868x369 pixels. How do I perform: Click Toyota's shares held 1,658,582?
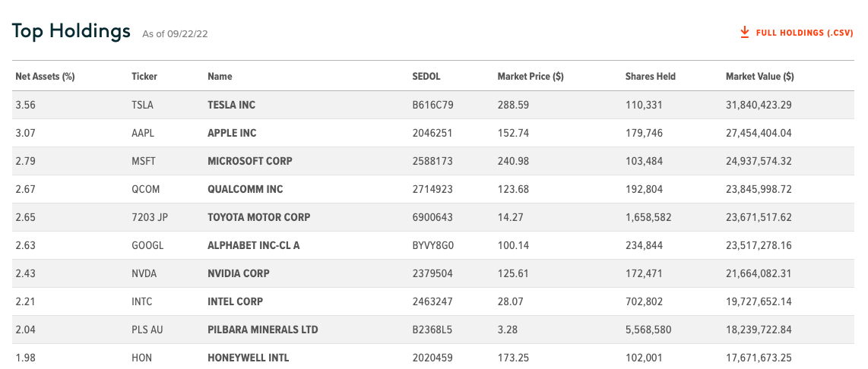648,217
